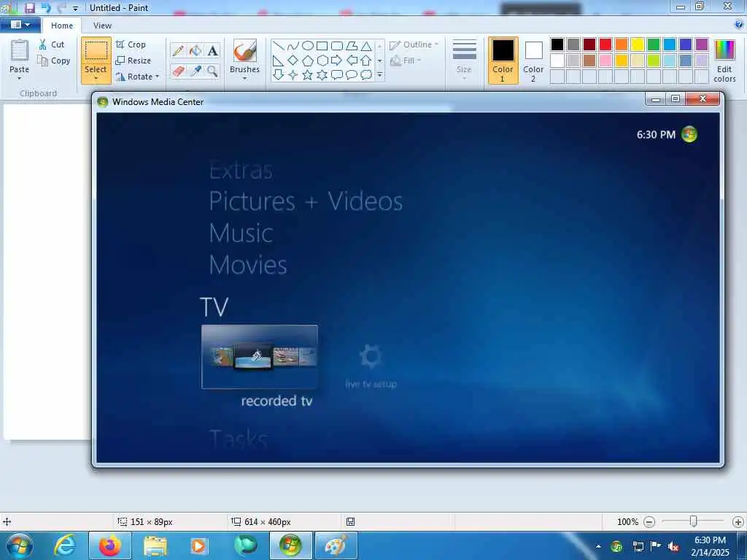Expand the Select tool dropdown
This screenshot has width=747, height=560.
pos(96,79)
